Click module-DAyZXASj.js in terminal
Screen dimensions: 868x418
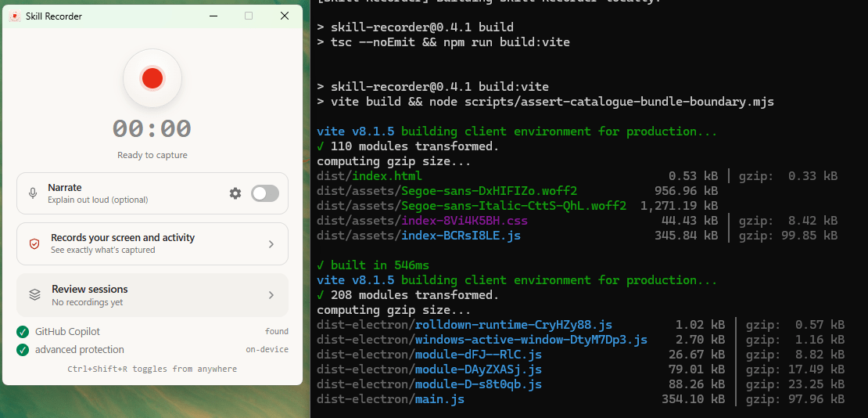tap(479, 369)
